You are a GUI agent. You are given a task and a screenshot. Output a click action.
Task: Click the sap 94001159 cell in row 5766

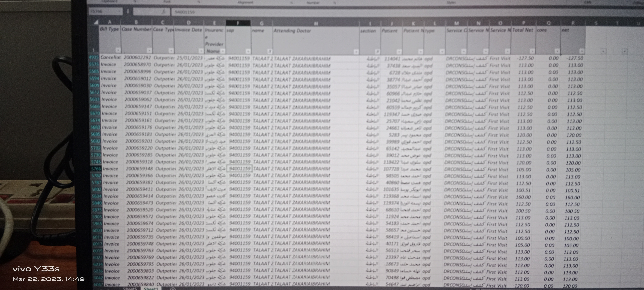coord(239,169)
